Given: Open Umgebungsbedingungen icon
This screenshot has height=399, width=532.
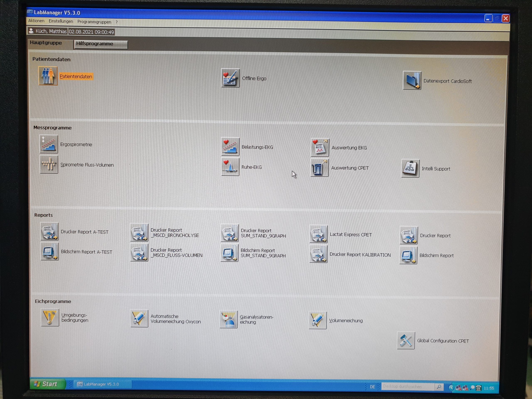Looking at the screenshot, I should 50,317.
